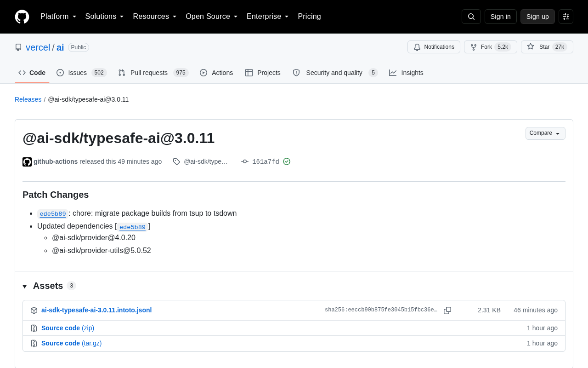The width and height of the screenshot is (588, 368).
Task: Open the Compare dropdown
Action: 545,133
